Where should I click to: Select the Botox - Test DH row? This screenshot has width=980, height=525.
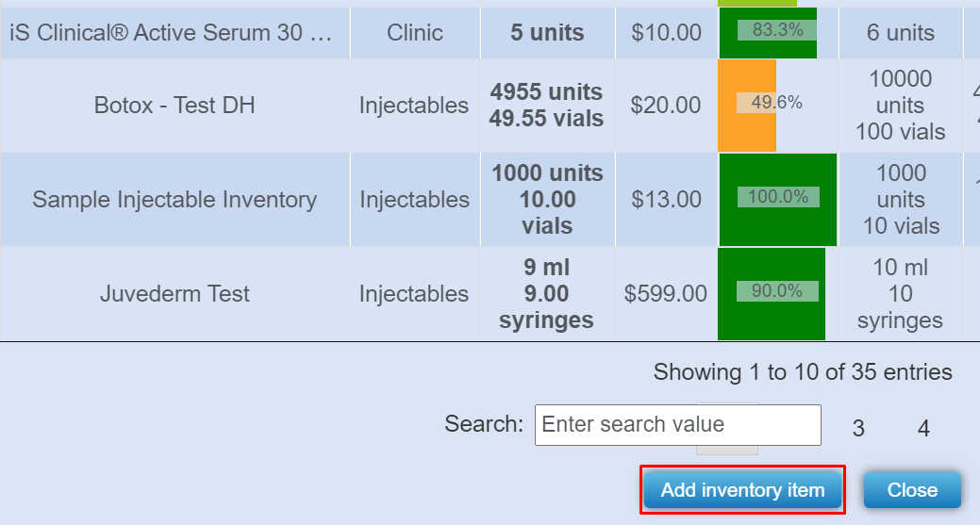(174, 106)
